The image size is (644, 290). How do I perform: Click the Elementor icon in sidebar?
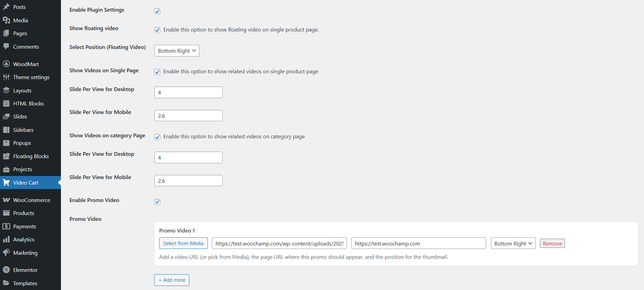6,270
